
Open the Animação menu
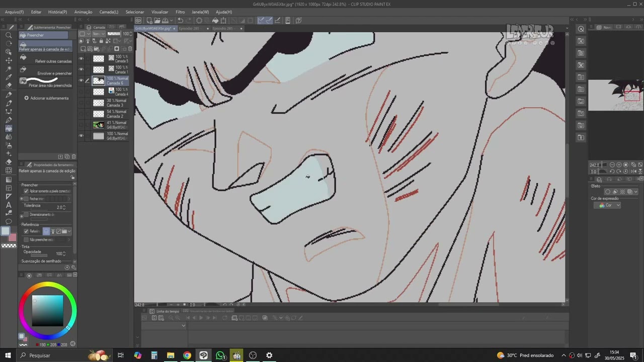(x=83, y=12)
